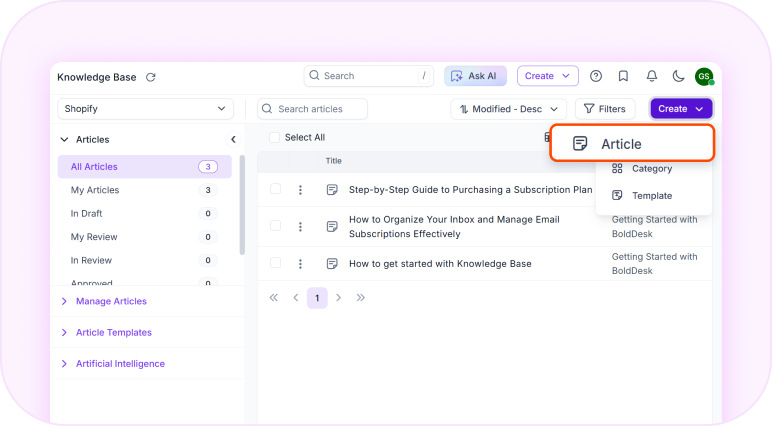Open the Modified - Desc sort dropdown
772x426 pixels.
pyautogui.click(x=509, y=109)
